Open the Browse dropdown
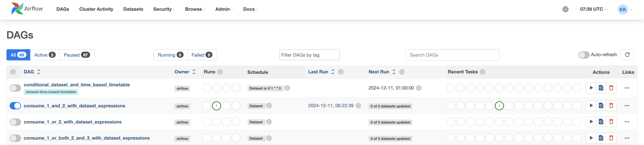 (195, 9)
